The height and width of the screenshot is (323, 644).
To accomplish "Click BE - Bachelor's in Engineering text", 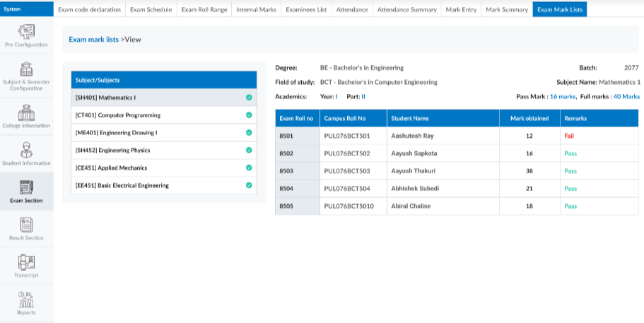I will (x=362, y=68).
